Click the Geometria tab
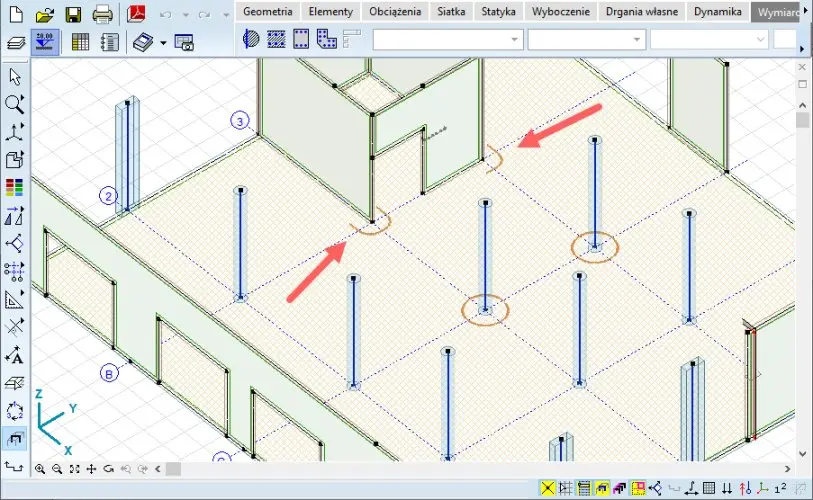This screenshot has width=813, height=500. point(268,12)
